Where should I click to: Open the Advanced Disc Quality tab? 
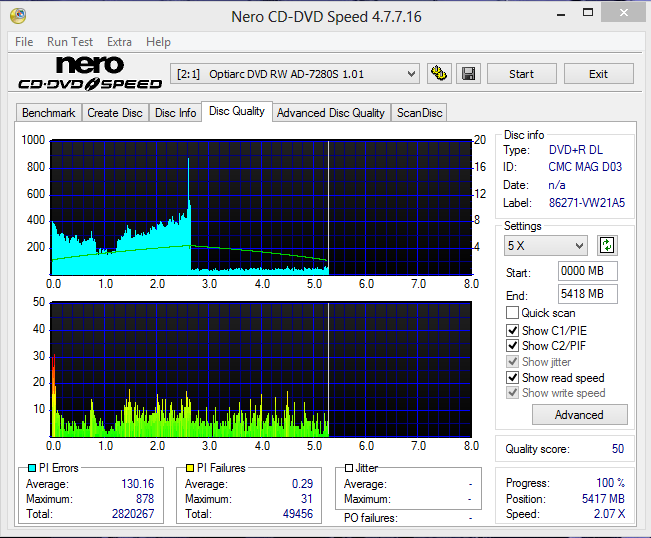point(331,113)
